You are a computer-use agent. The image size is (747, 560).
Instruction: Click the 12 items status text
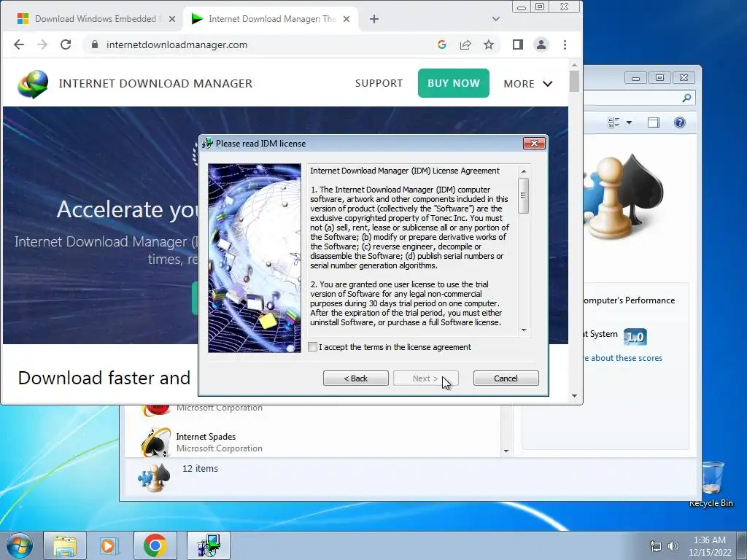click(x=200, y=469)
